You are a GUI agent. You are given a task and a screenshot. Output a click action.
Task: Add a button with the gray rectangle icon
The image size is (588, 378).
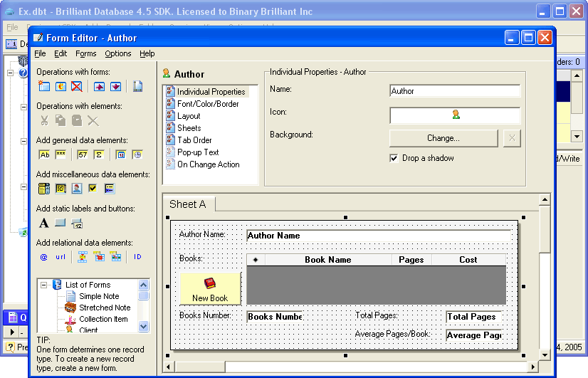click(x=60, y=223)
